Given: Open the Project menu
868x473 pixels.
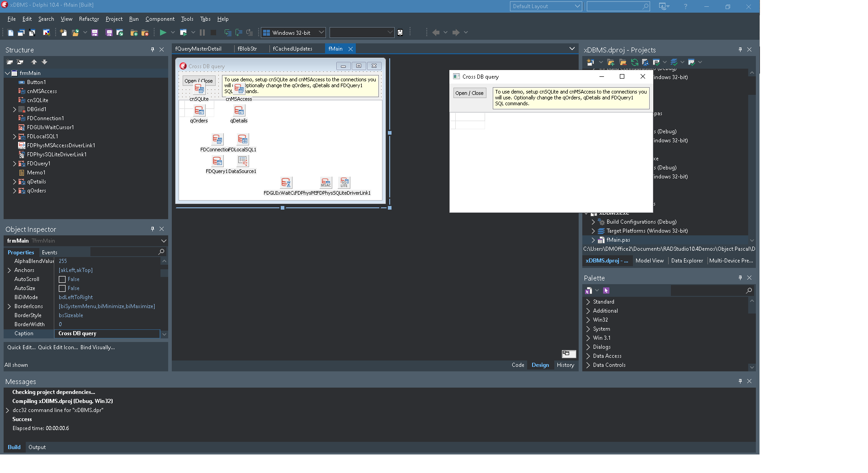Looking at the screenshot, I should pos(114,19).
